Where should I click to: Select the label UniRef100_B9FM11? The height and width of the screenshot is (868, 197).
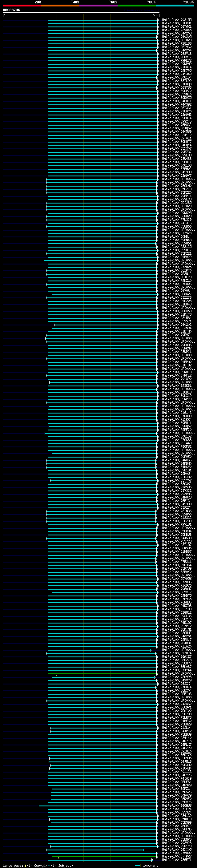point(177,423)
